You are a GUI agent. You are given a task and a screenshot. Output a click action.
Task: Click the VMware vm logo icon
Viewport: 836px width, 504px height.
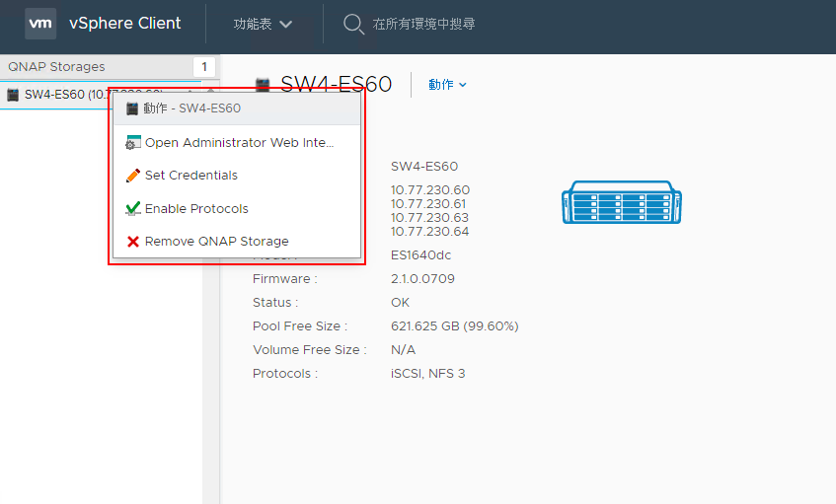pos(40,24)
